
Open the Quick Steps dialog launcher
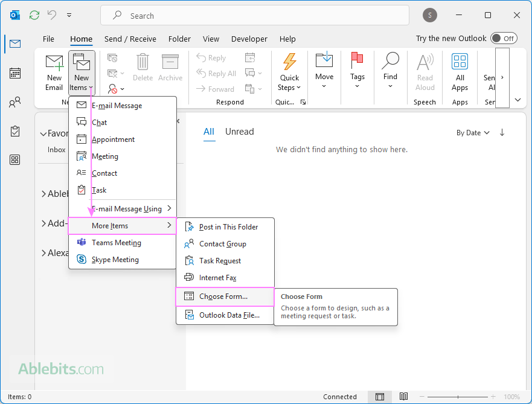point(303,102)
